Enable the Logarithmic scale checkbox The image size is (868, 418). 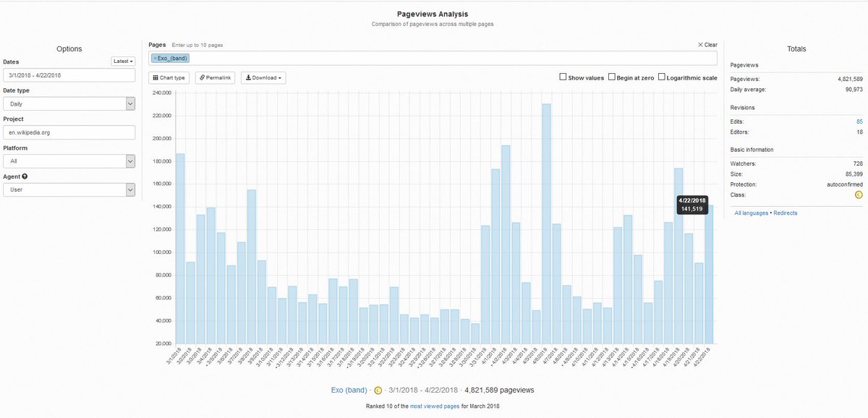[x=661, y=77]
